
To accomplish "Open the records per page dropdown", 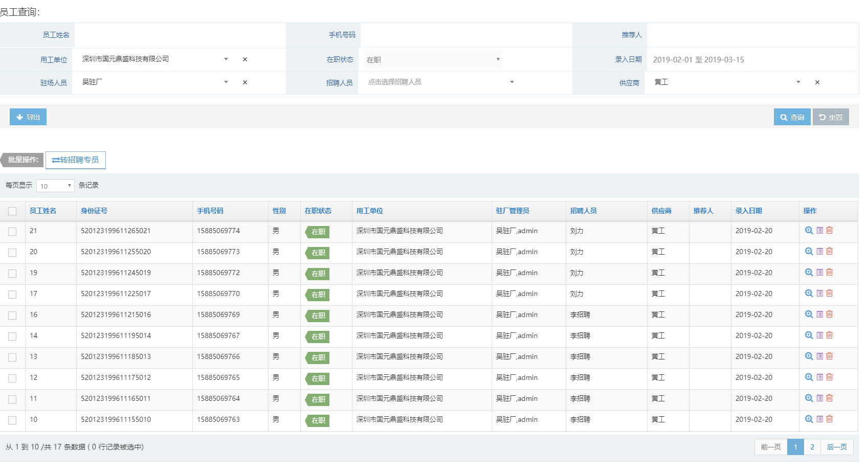I will pos(55,186).
